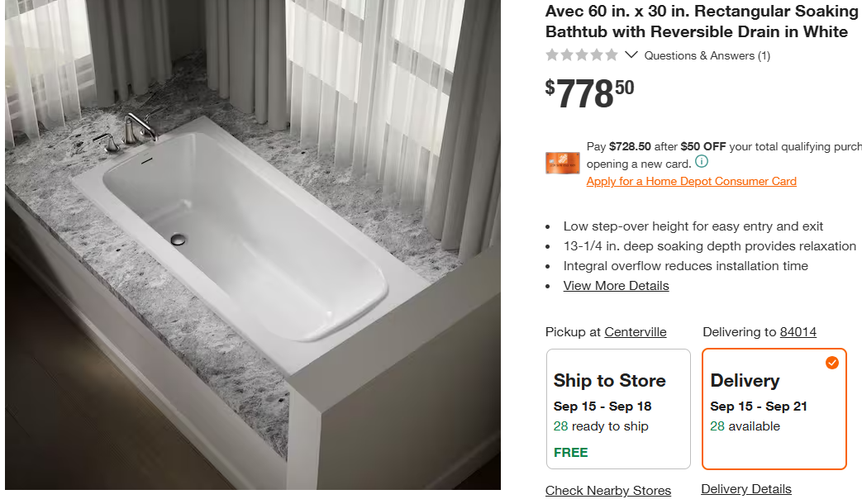Expand the ratings chevron dropdown
862x504 pixels.
(631, 55)
